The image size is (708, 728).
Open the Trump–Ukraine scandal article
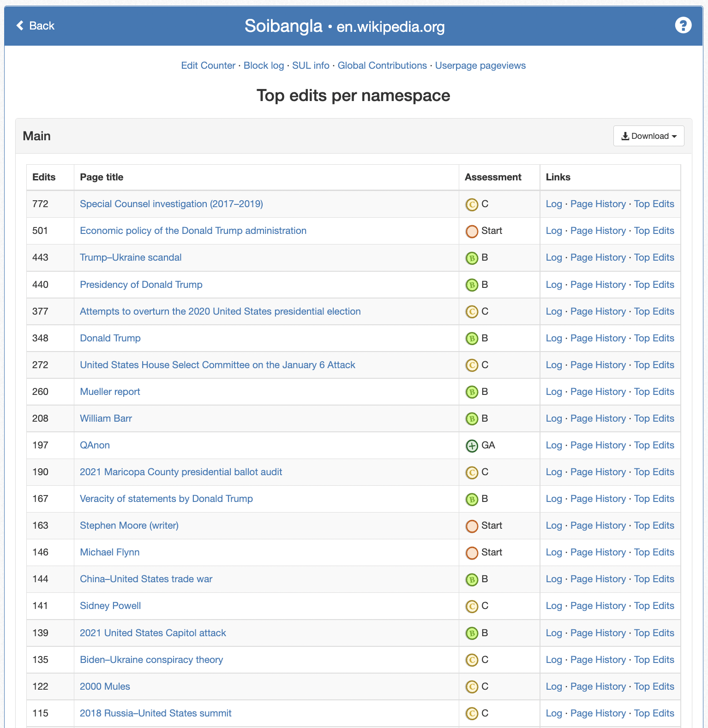131,257
